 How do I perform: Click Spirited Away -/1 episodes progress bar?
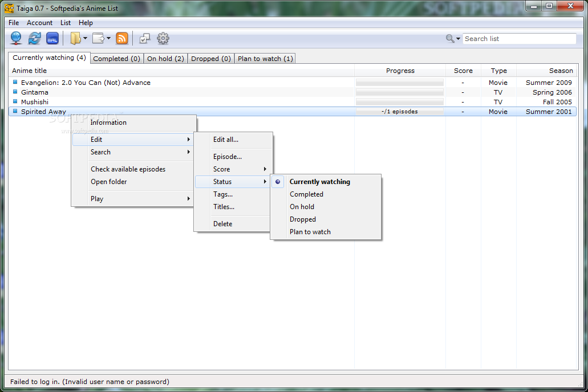point(400,112)
